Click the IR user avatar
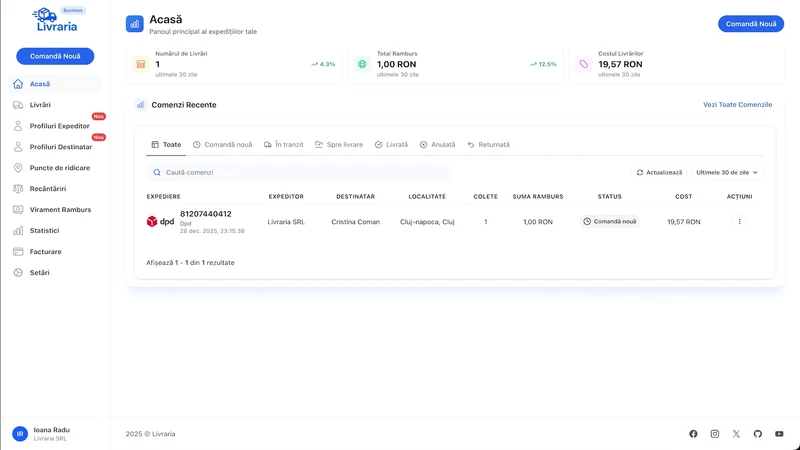Screen dimensions: 800x450 (x=20, y=434)
